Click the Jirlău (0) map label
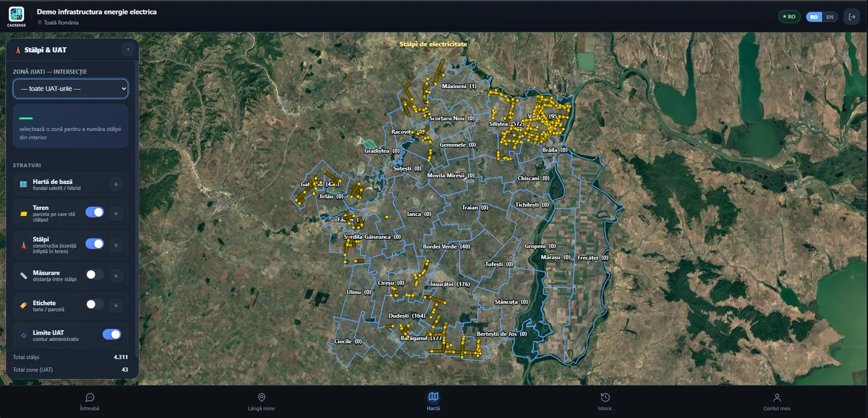The width and height of the screenshot is (868, 418). (x=331, y=197)
